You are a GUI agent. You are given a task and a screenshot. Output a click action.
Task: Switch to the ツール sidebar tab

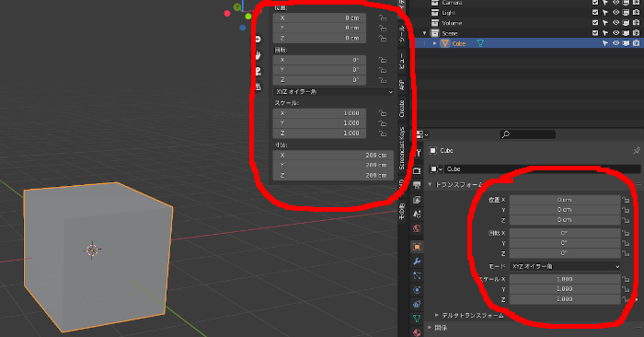click(401, 34)
